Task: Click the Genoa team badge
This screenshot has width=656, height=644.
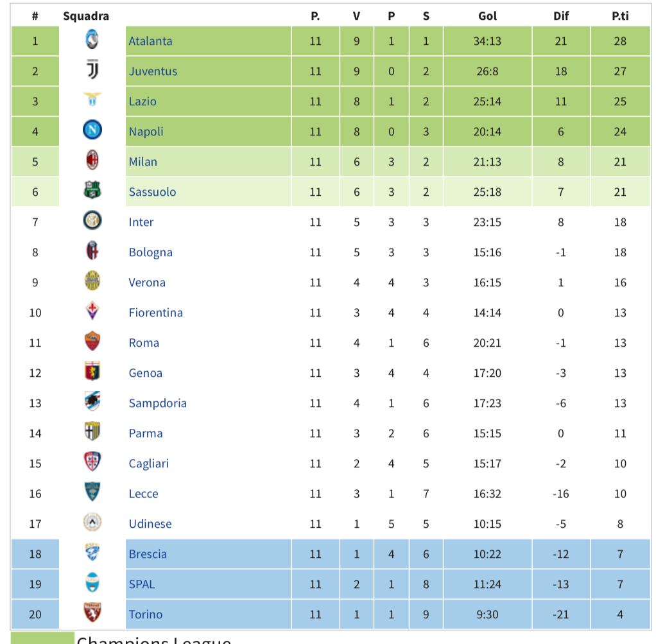Action: 92,372
